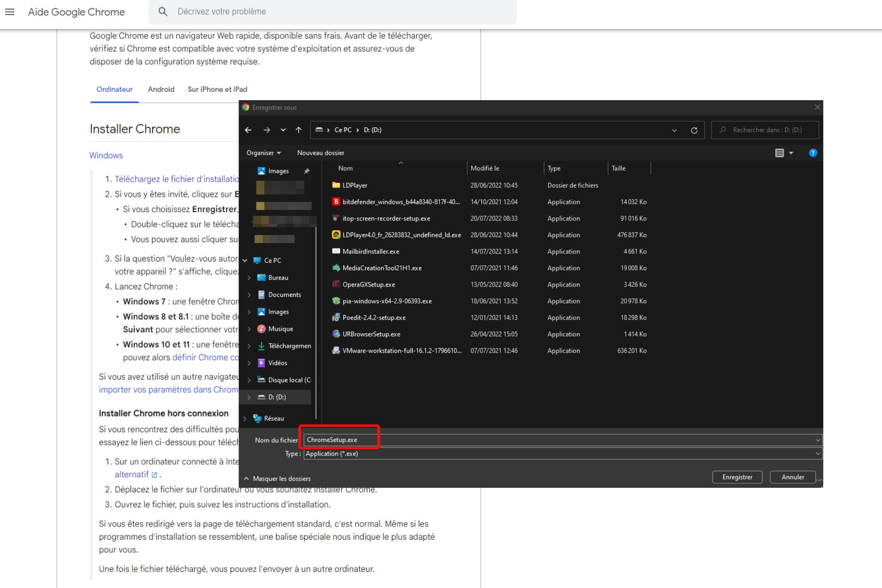Open the Organiser menu
The height and width of the screenshot is (588, 882).
coord(264,153)
